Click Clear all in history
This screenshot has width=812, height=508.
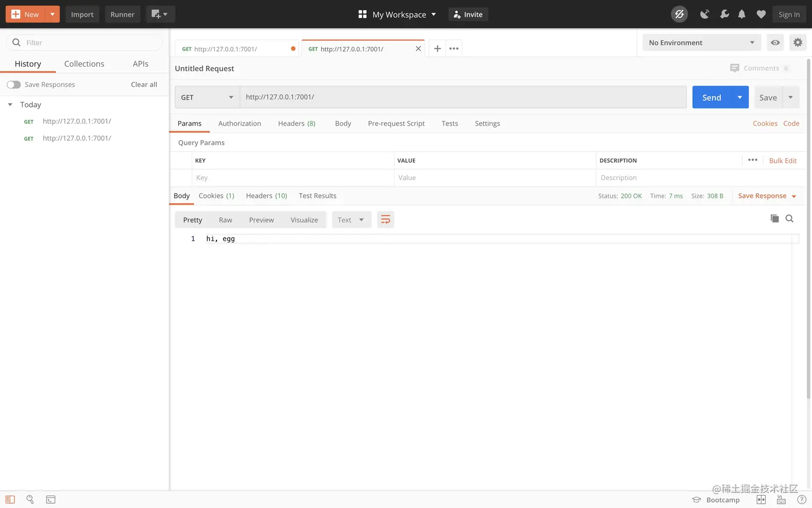[x=144, y=84]
